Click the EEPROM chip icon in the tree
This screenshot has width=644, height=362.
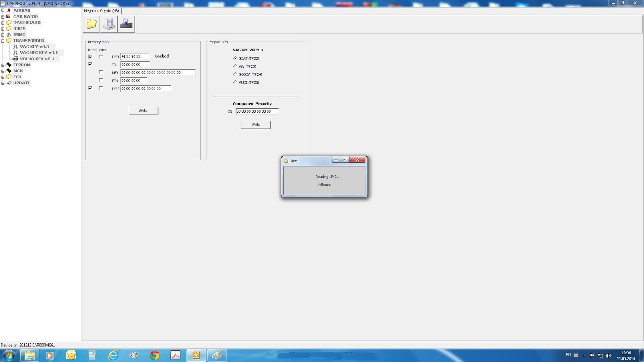[9, 65]
